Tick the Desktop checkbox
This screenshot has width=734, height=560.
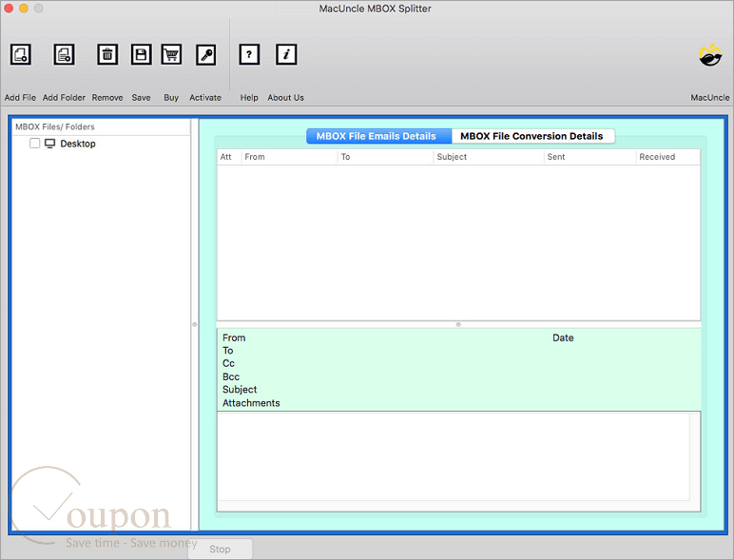click(x=34, y=144)
